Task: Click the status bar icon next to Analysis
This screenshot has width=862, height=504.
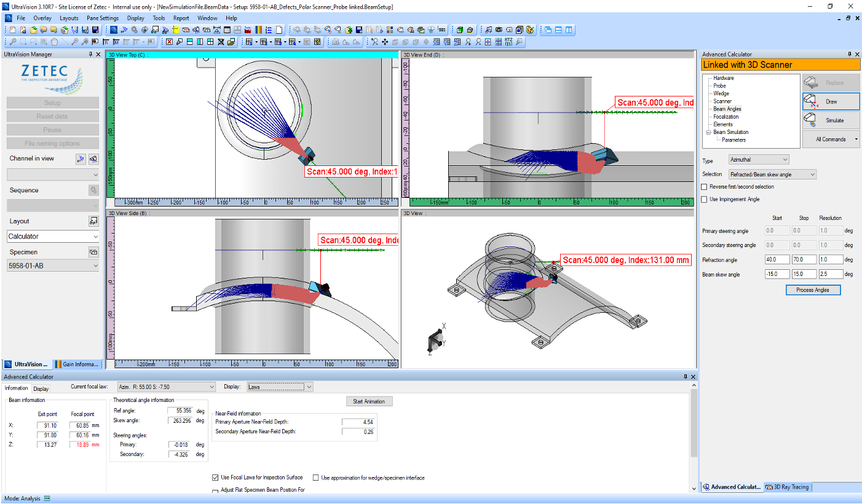Action: coord(47,498)
